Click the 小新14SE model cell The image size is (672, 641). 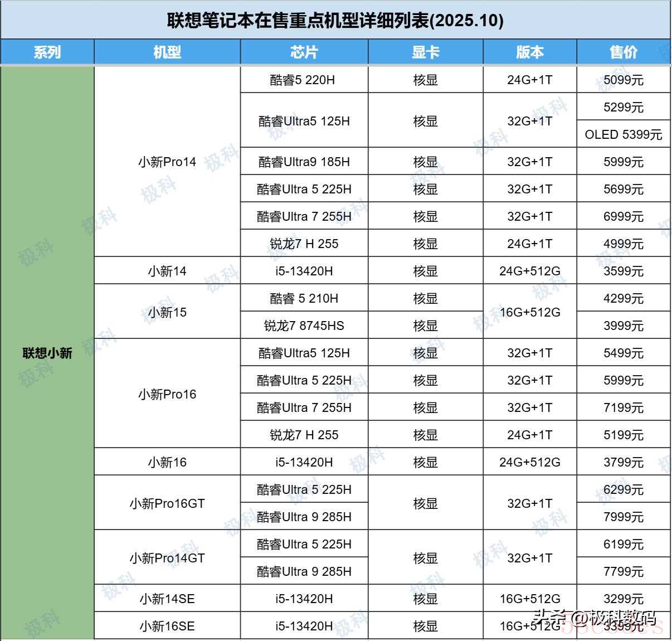167,599
